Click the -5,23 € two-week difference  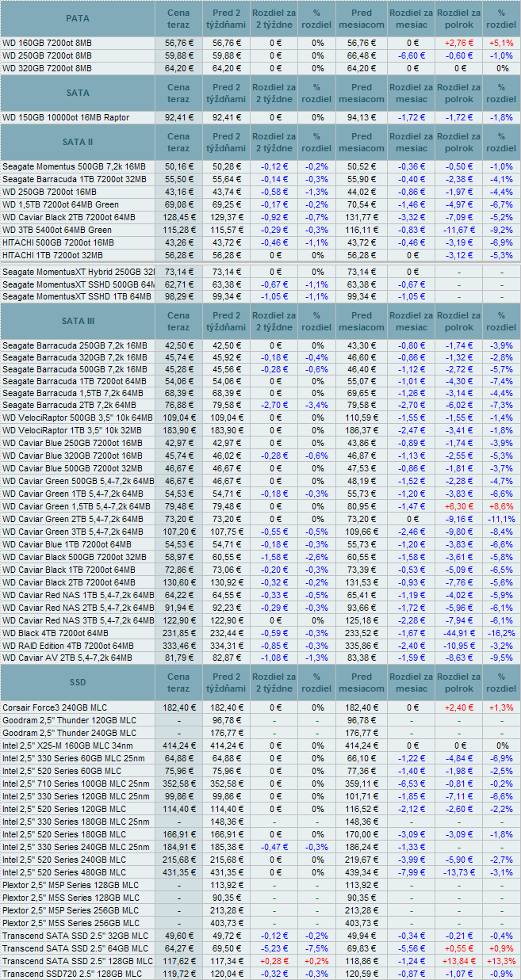click(274, 948)
